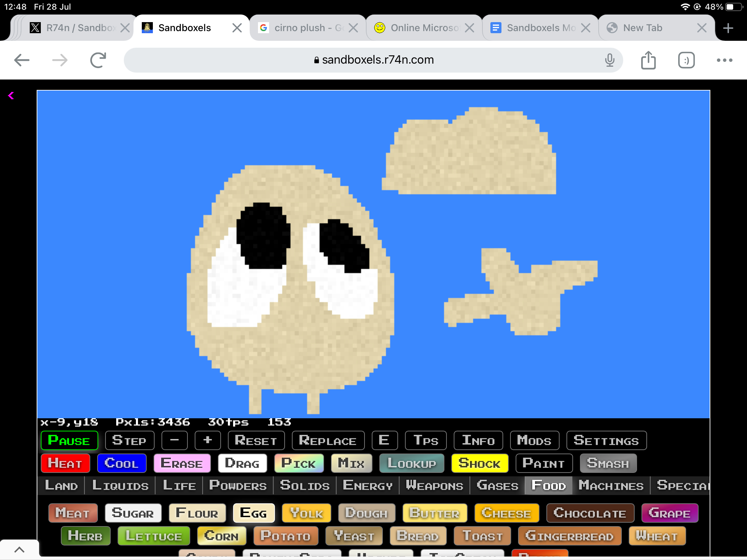Click the microphone icon in address bar

[610, 60]
